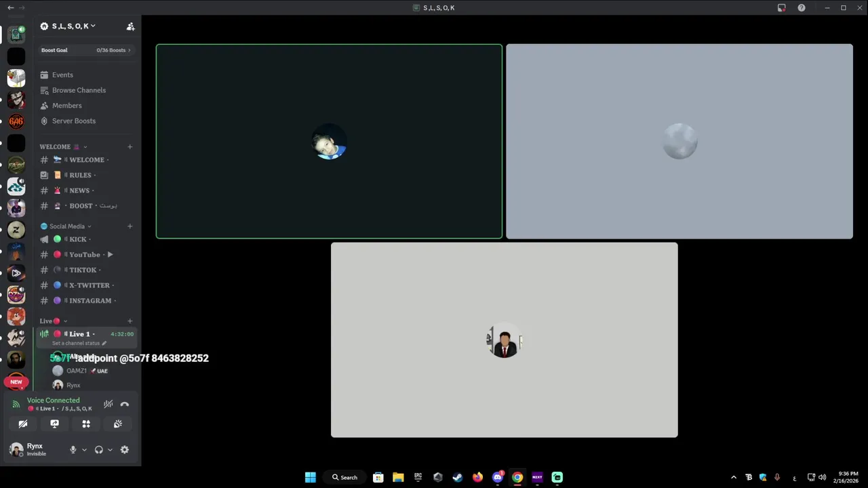The width and height of the screenshot is (868, 488).
Task: Collapse the Live category
Action: coord(54,321)
